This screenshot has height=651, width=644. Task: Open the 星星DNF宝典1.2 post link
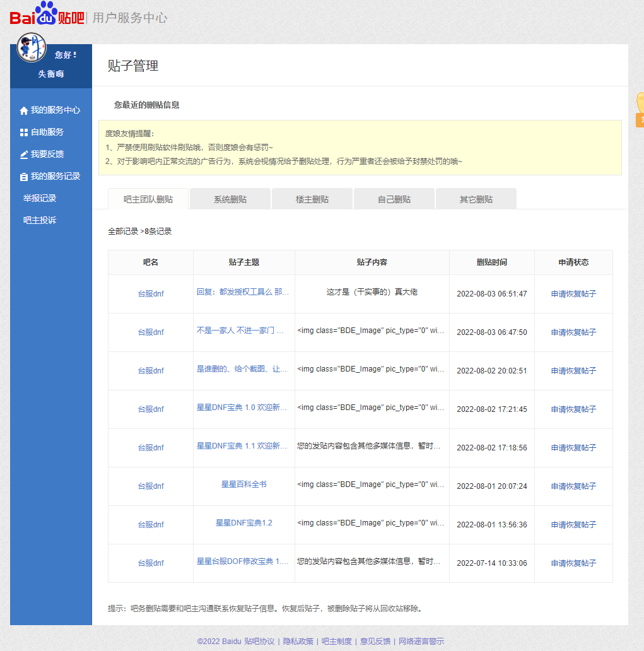(x=243, y=523)
